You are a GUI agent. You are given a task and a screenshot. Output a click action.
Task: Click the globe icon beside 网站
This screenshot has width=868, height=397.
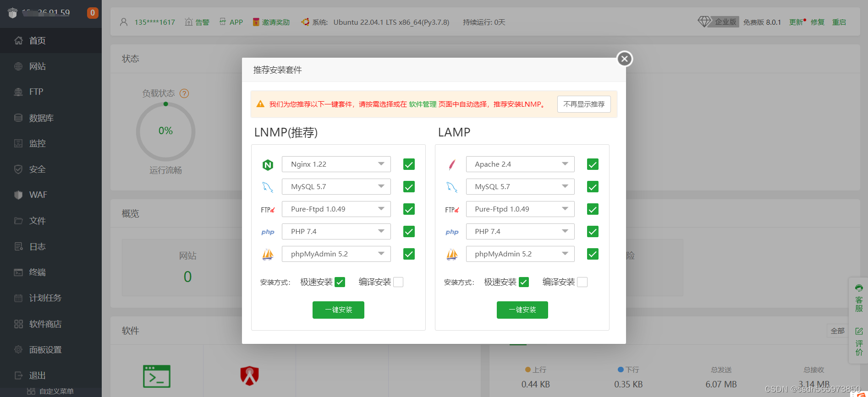click(18, 66)
